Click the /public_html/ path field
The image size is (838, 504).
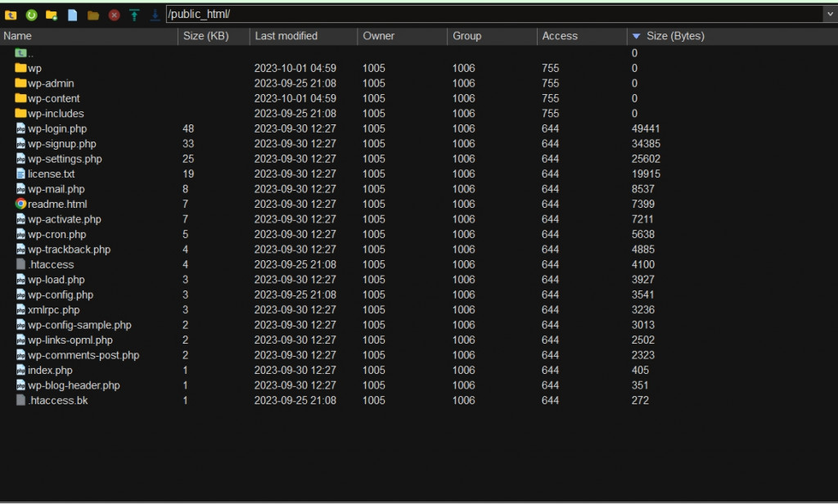coord(494,15)
